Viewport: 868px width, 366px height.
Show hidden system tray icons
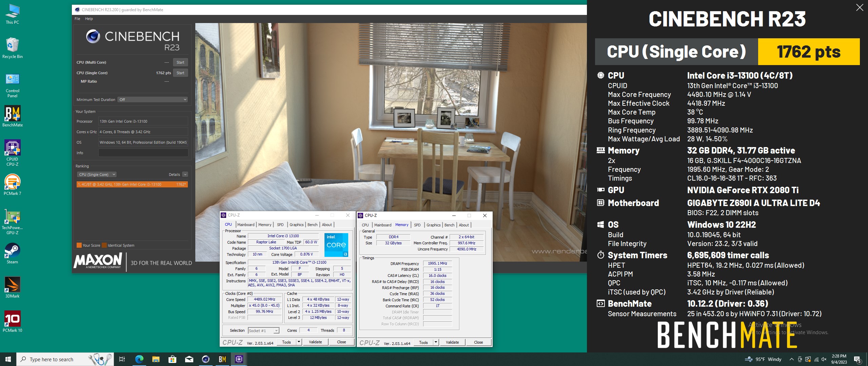click(791, 359)
